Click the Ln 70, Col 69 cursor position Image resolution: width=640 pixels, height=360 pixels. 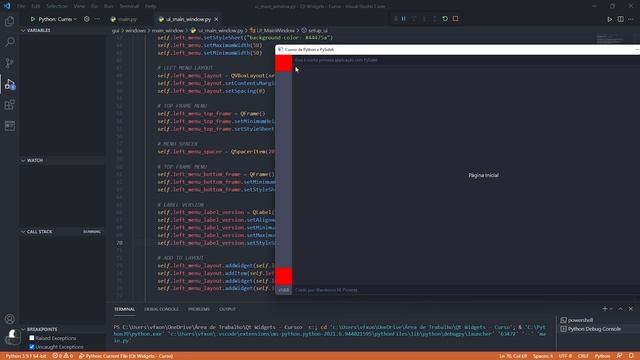(513, 356)
